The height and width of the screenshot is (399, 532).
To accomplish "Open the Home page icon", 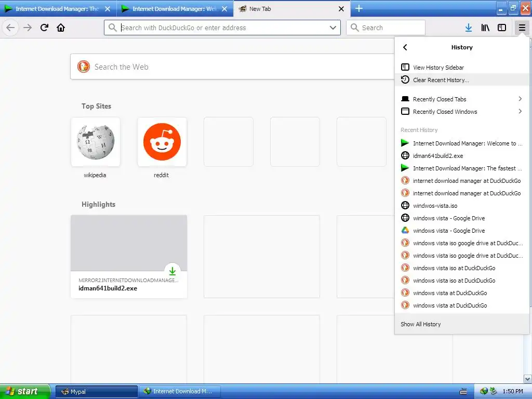I will [x=61, y=28].
